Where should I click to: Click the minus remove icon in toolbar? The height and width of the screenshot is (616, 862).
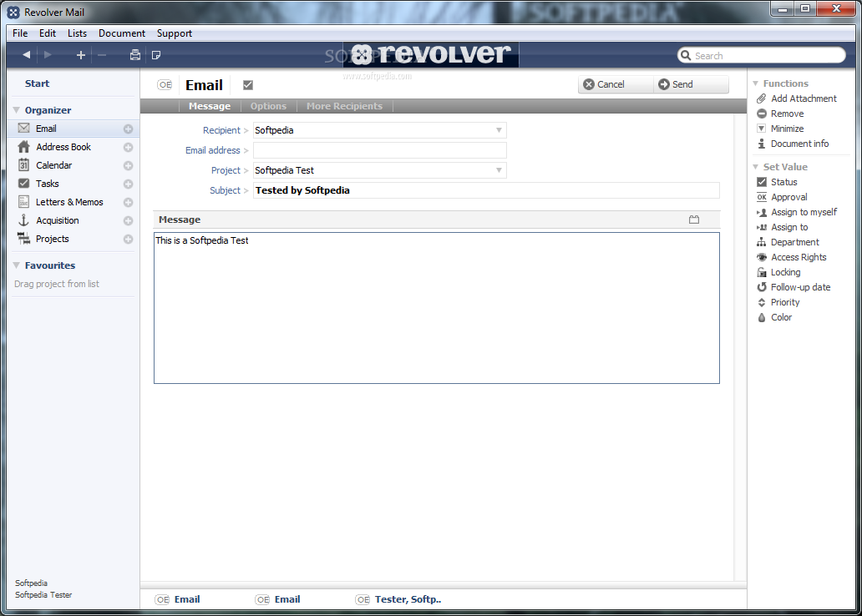[102, 55]
